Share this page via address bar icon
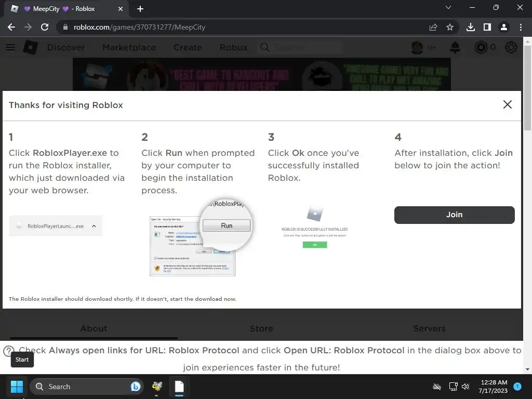 pyautogui.click(x=433, y=27)
